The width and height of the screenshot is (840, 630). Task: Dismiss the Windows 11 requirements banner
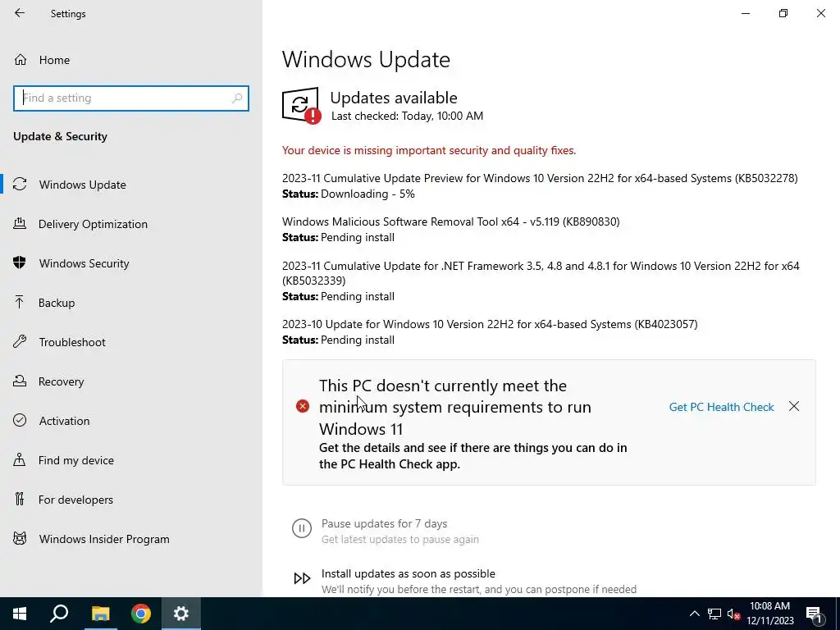[x=794, y=407]
